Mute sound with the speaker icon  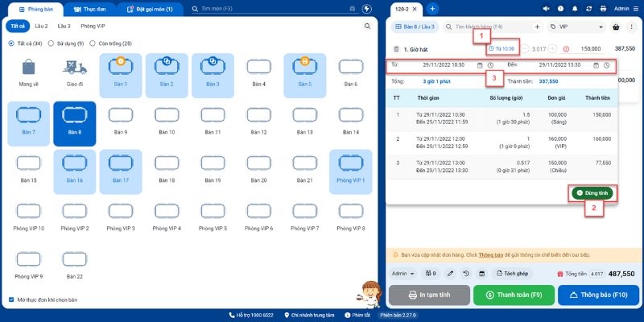coord(546,9)
